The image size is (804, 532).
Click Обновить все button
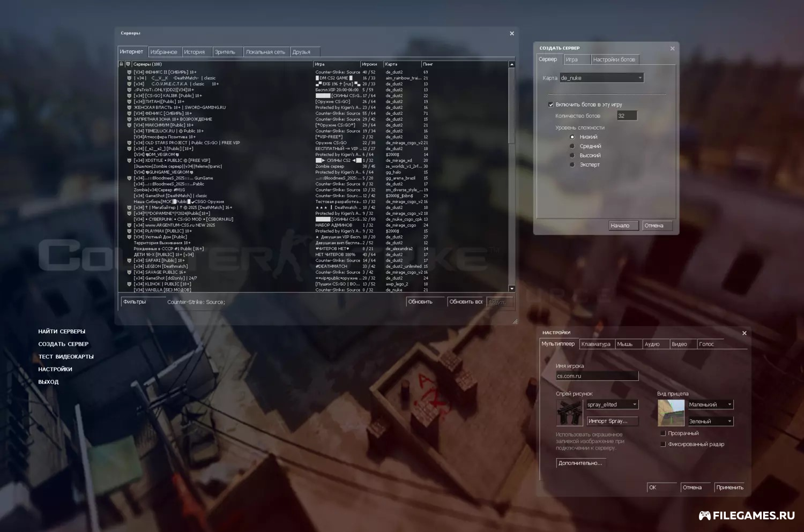(466, 302)
